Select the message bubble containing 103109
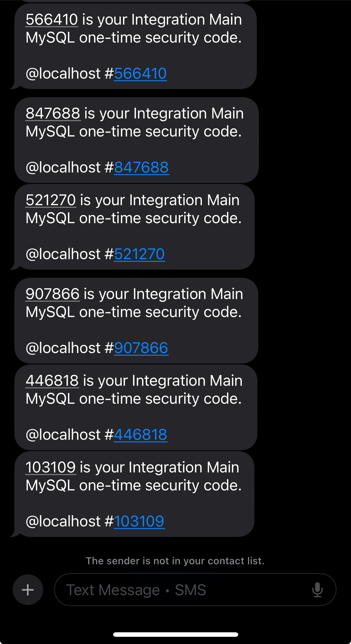 (134, 494)
